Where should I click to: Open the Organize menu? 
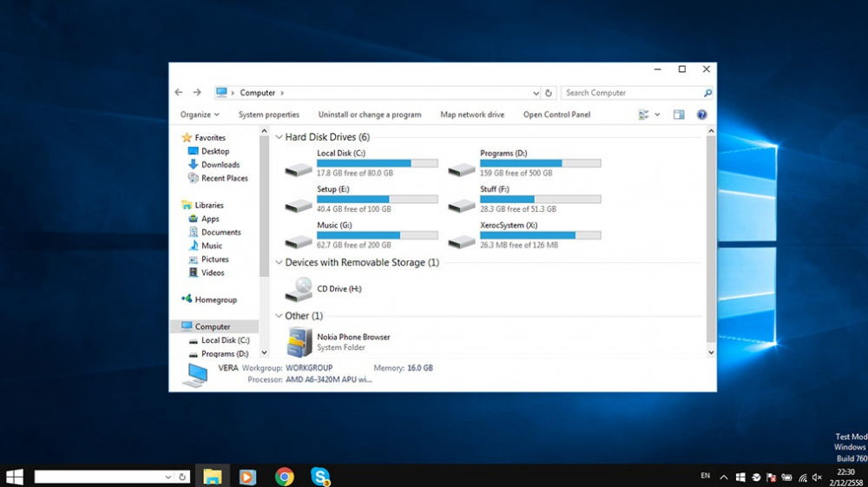click(200, 115)
